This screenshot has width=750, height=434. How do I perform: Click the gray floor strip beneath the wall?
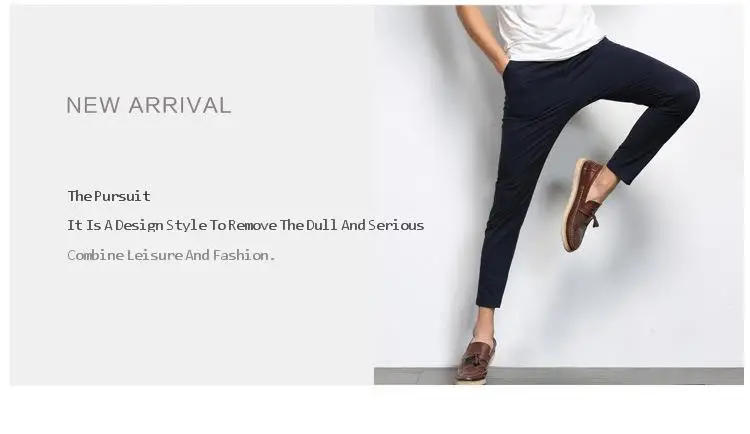[x=558, y=376]
